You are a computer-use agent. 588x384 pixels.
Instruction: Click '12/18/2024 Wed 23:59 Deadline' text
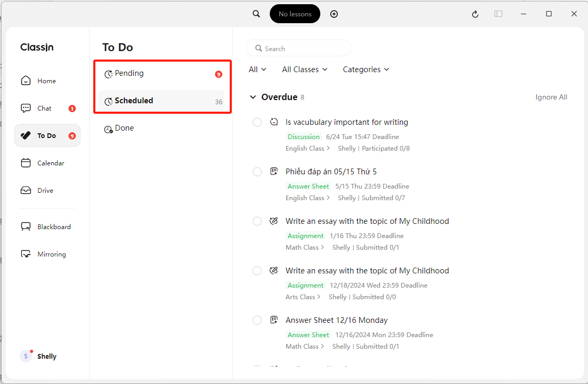pos(378,285)
